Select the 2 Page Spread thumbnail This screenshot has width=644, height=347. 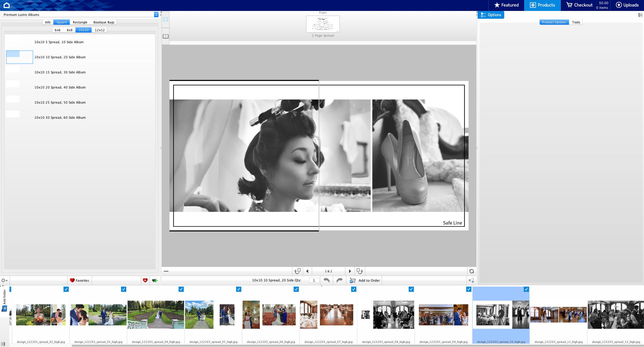click(x=323, y=24)
